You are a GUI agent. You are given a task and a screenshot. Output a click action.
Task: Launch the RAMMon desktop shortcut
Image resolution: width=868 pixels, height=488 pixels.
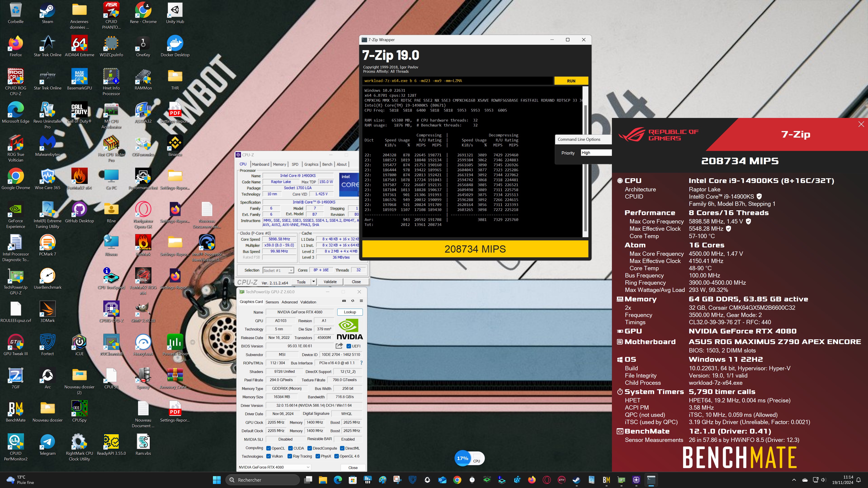pyautogui.click(x=143, y=80)
